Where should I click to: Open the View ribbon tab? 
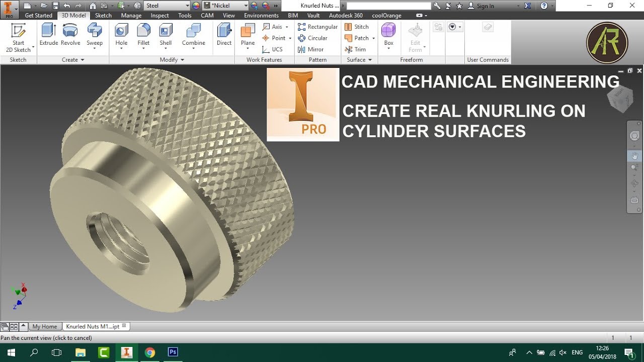pyautogui.click(x=229, y=16)
